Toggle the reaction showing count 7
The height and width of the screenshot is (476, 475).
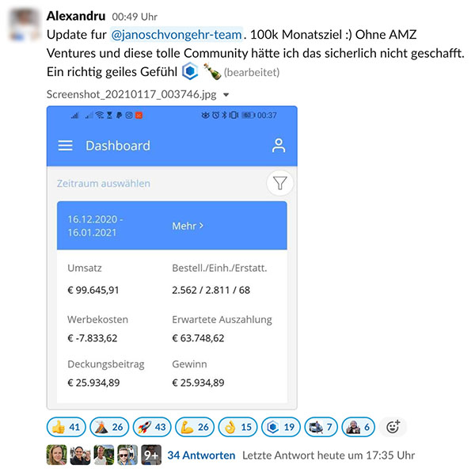pyautogui.click(x=321, y=427)
